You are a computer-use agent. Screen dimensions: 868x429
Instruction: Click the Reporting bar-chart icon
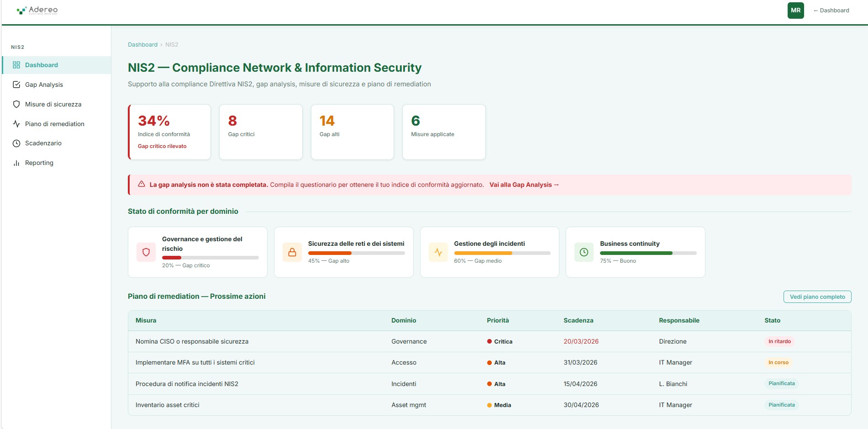tap(16, 163)
